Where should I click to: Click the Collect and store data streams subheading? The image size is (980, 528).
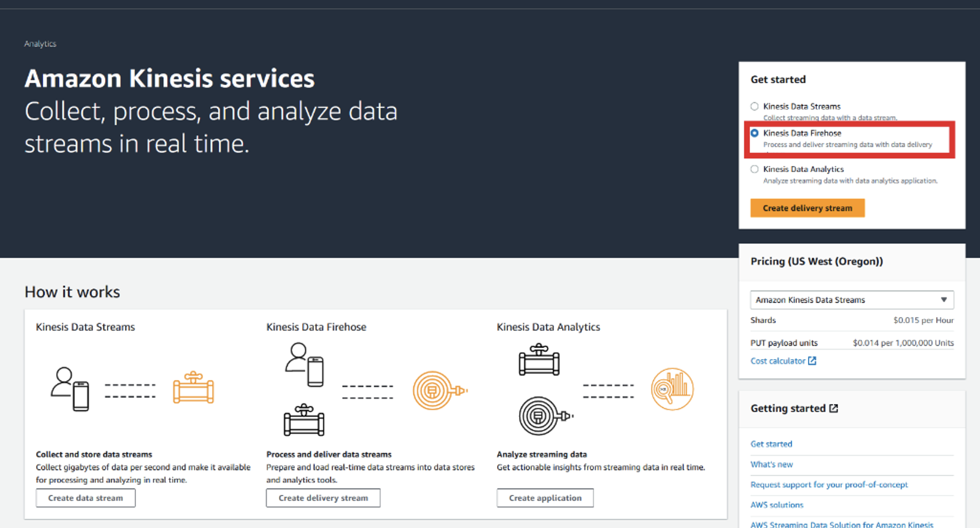coord(94,454)
